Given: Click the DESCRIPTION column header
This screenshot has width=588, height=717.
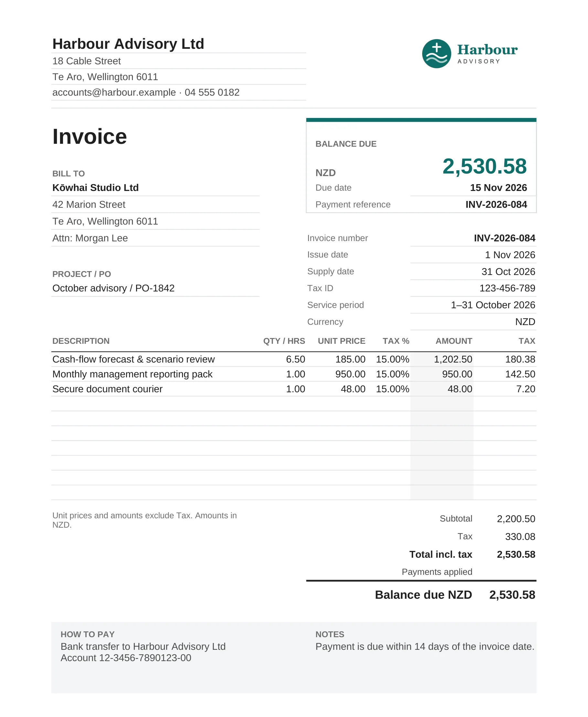Looking at the screenshot, I should click(81, 341).
